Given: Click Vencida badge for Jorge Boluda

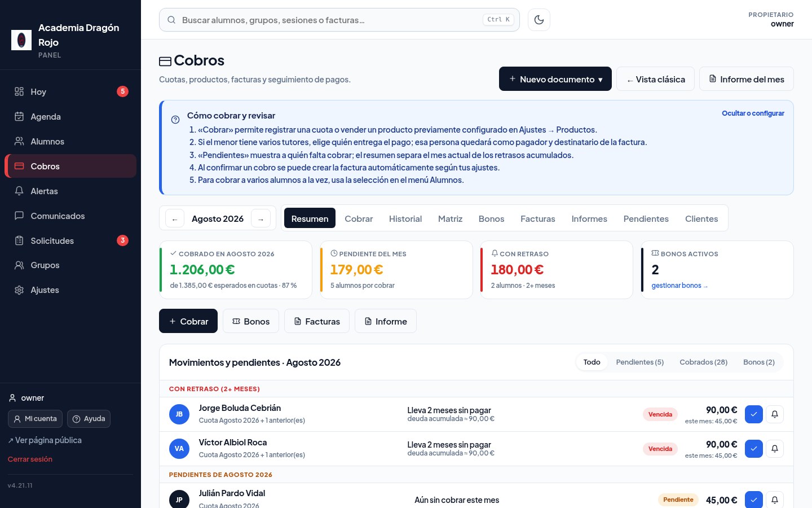Looking at the screenshot, I should point(660,414).
